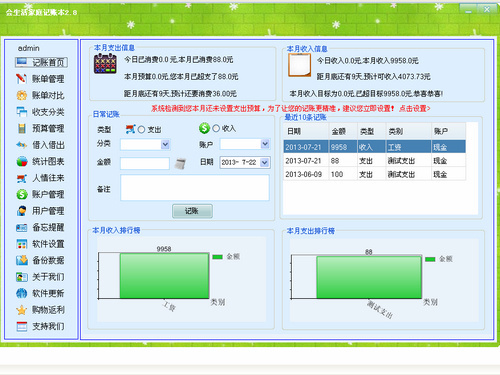Image resolution: width=500 pixels, height=375 pixels.
Task: Click the 账户管理 menu label
Action: click(48, 195)
